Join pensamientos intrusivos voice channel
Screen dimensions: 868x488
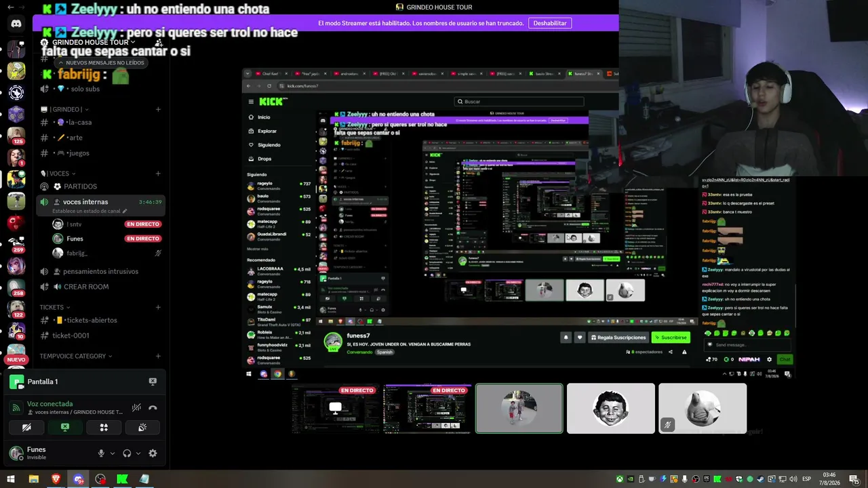[100, 271]
